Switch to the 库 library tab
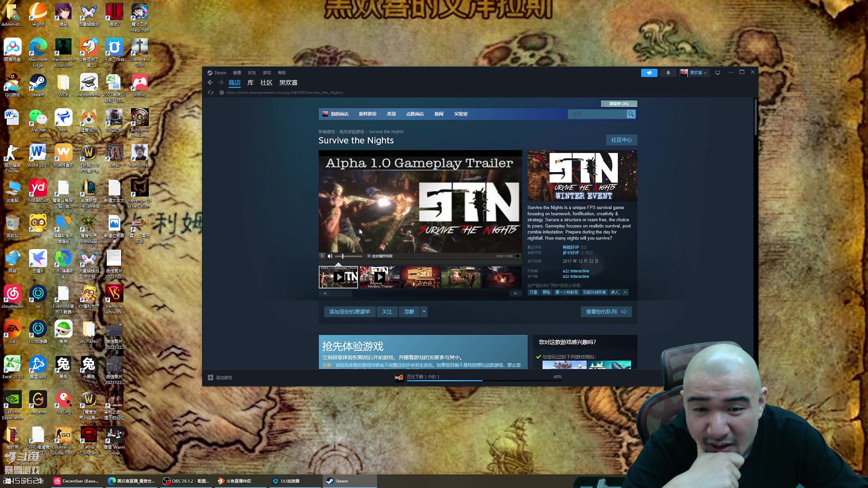868x488 pixels. click(x=250, y=83)
